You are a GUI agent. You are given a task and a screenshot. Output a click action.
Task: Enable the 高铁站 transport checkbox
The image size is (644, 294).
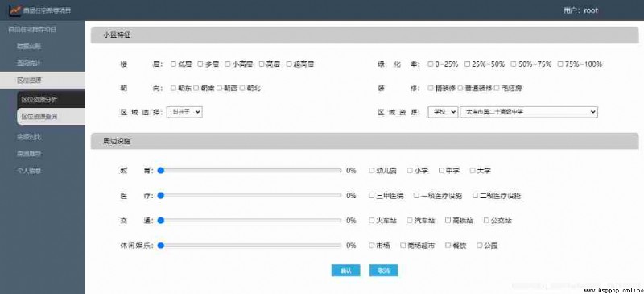448,221
